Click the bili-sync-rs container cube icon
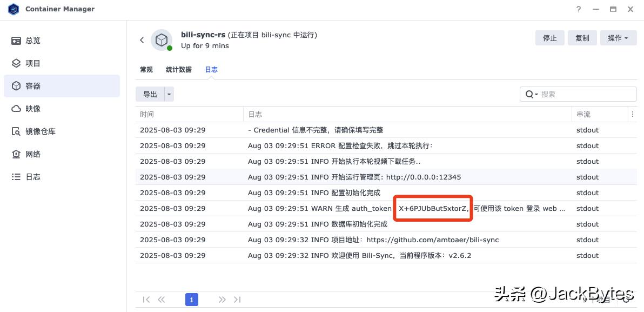644x312 pixels. [x=162, y=40]
